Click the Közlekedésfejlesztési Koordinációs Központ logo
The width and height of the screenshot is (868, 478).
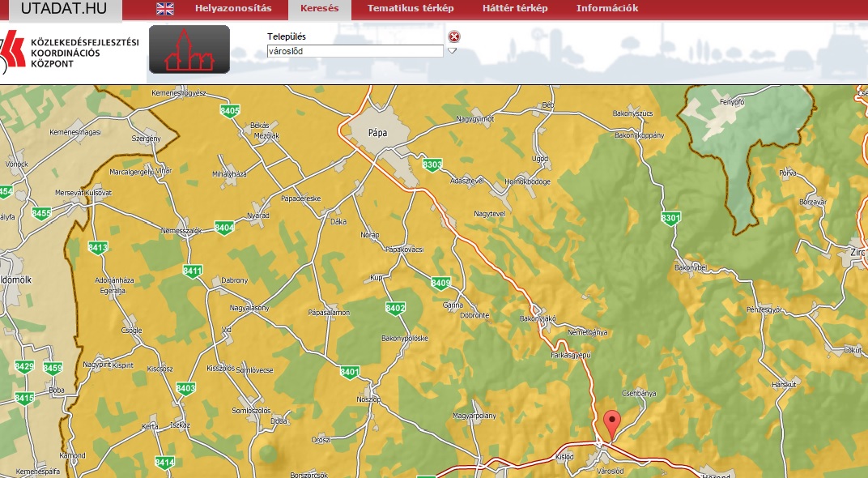click(x=71, y=52)
